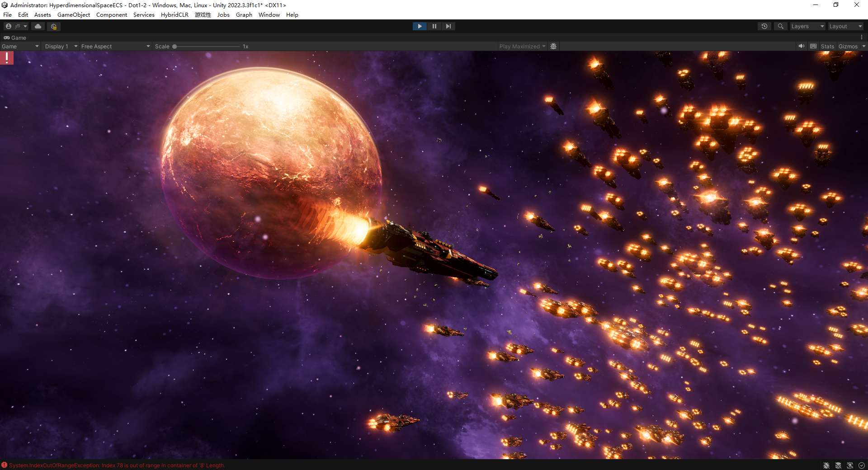Open the Layers dropdown
This screenshot has width=868, height=470.
[x=807, y=26]
